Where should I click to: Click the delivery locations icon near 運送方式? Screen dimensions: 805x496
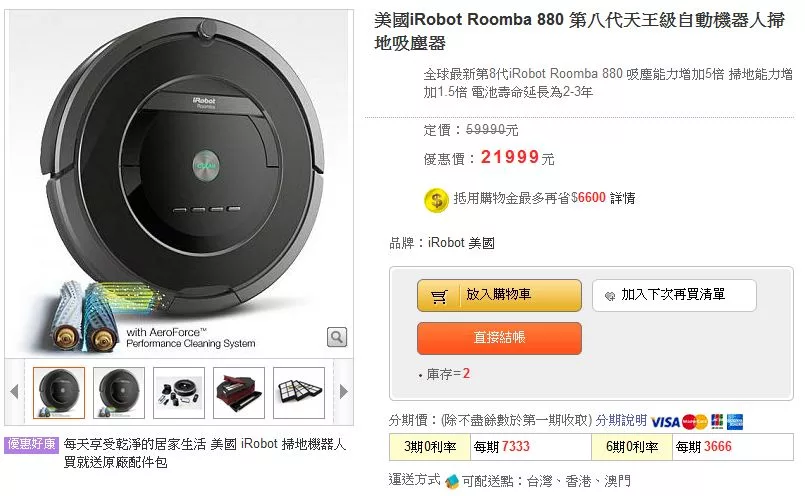tap(452, 481)
